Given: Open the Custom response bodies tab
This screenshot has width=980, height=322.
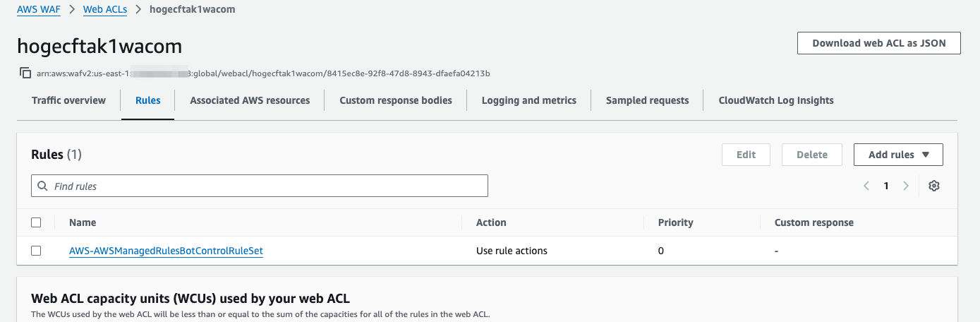Looking at the screenshot, I should point(396,100).
